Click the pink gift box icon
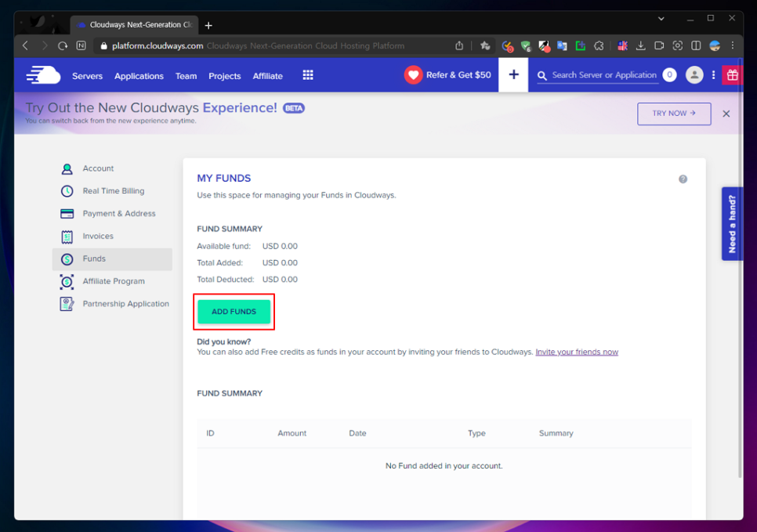Image resolution: width=757 pixels, height=532 pixels. coord(733,75)
